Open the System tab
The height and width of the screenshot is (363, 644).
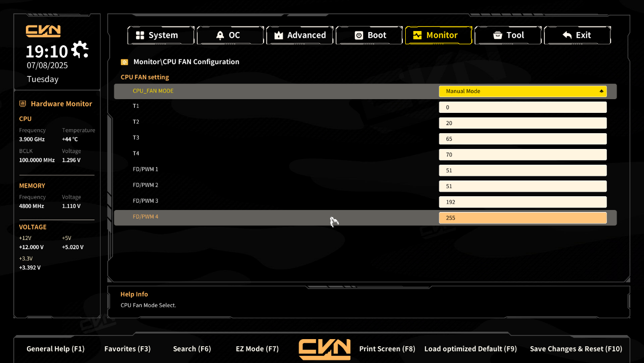(160, 35)
